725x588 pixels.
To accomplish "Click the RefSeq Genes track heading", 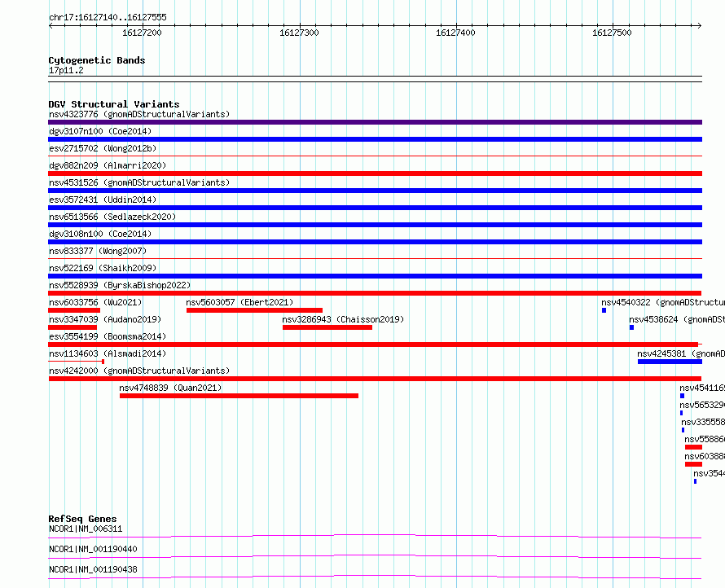I will (82, 519).
